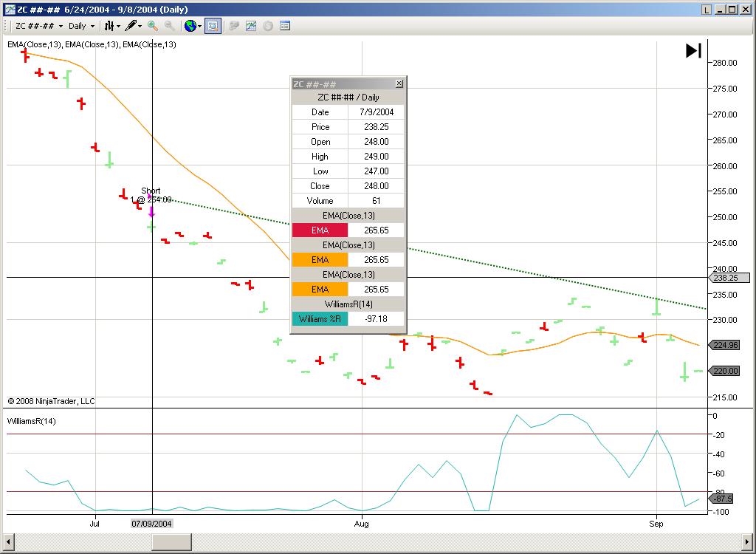Close the ZC ##-## data box
This screenshot has height=554, width=756.
click(399, 83)
